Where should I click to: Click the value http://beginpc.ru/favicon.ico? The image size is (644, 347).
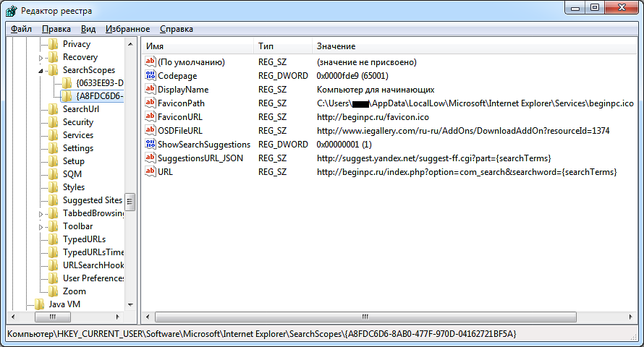click(x=373, y=117)
